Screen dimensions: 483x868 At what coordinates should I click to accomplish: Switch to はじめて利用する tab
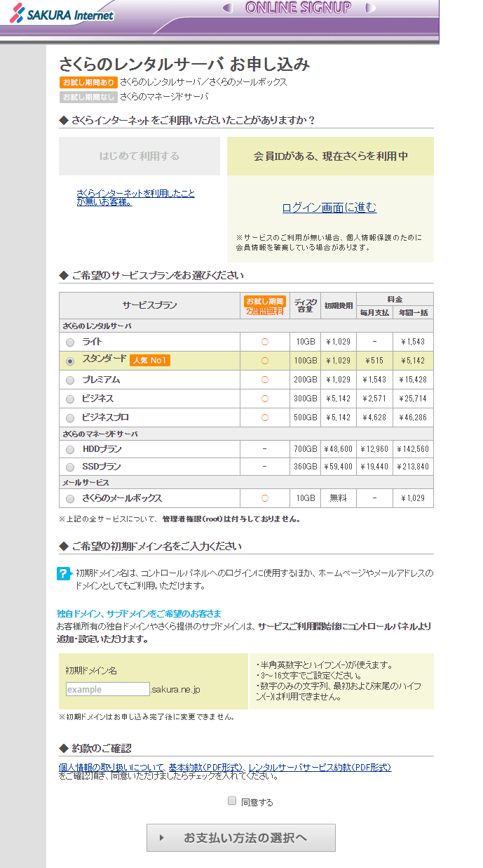click(140, 156)
